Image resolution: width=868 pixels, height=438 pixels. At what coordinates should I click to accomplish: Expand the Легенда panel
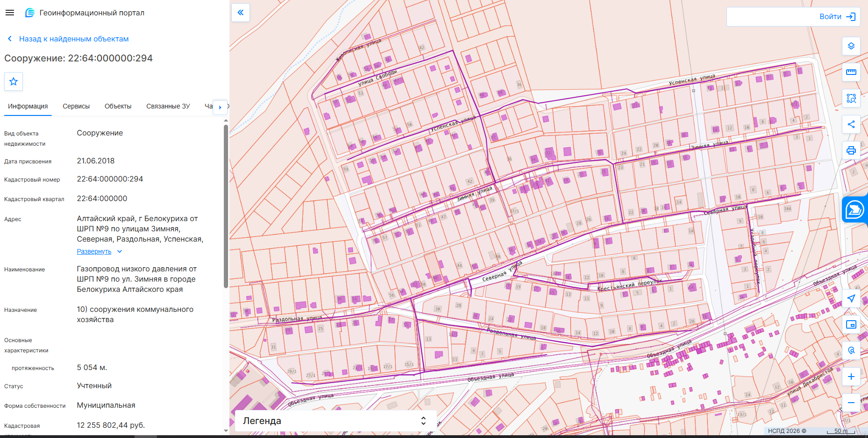click(336, 421)
